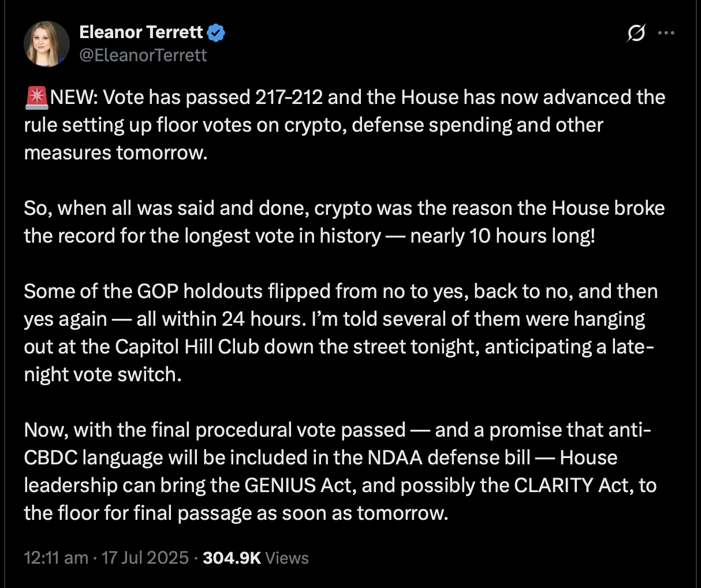The image size is (701, 588).
Task: Open the 304.9K Views count
Action: 256,558
